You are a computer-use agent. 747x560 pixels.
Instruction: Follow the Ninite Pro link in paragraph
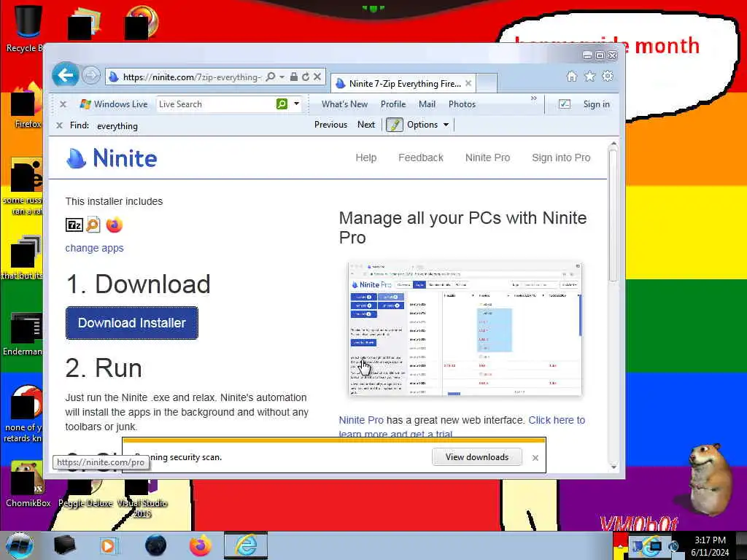click(x=361, y=420)
